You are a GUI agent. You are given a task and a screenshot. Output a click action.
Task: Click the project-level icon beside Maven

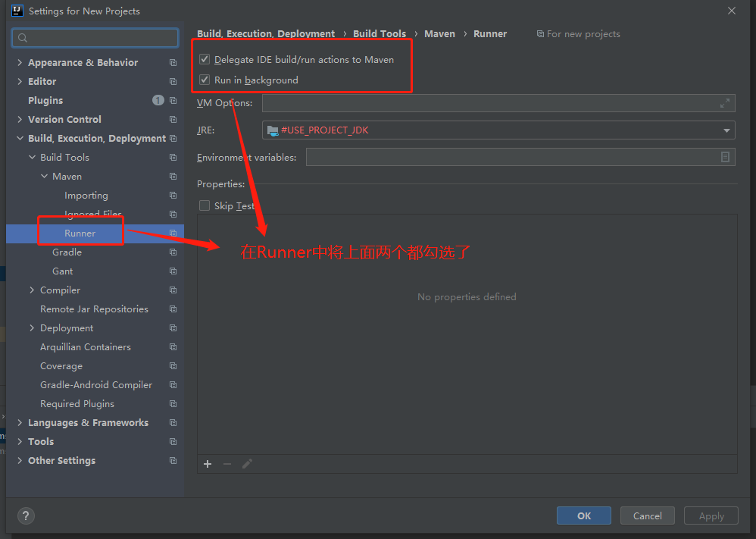(x=173, y=176)
